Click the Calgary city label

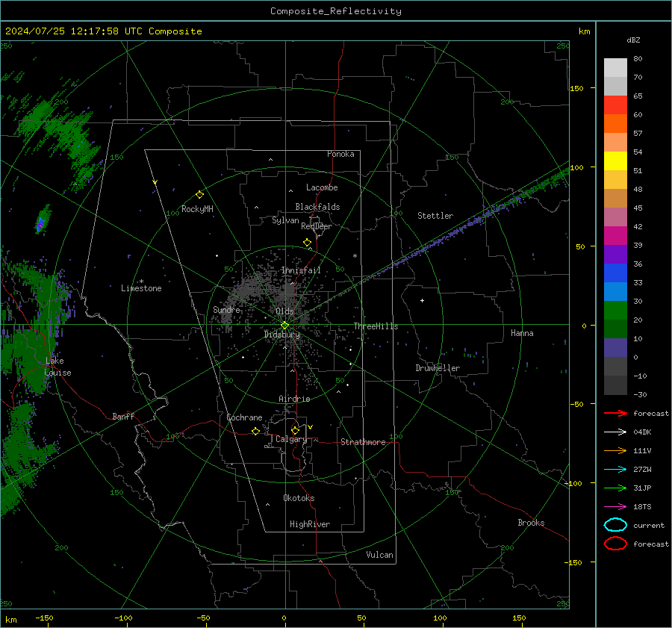pos(291,439)
